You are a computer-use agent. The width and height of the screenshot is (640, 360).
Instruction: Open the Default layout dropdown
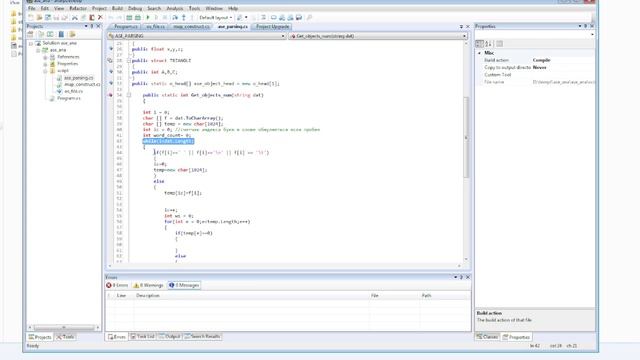click(216, 18)
